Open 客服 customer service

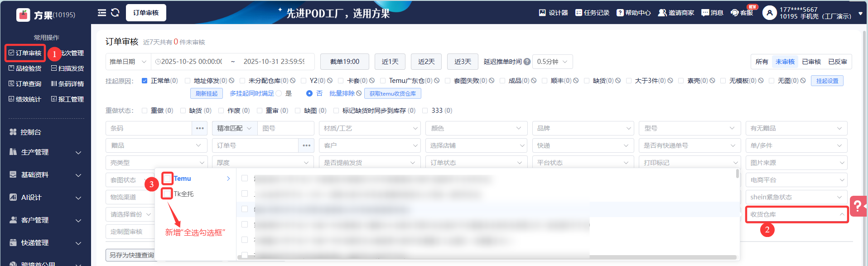(742, 13)
